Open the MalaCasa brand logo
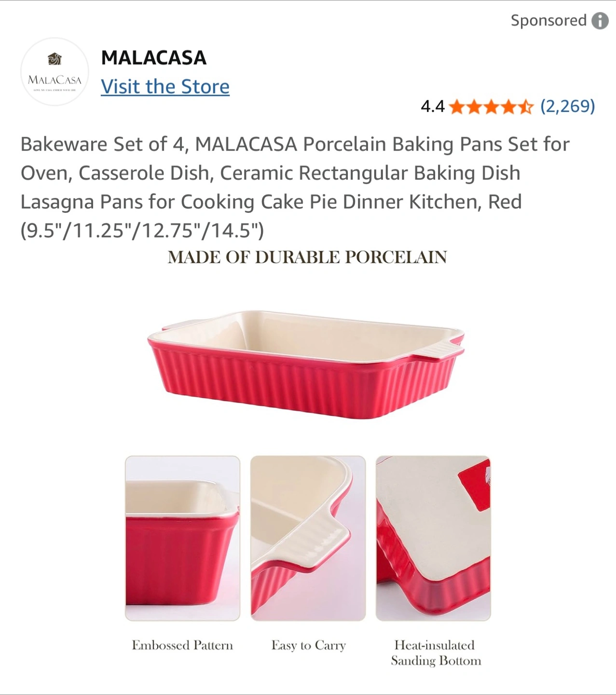Viewport: 616px width, 695px height. point(55,72)
